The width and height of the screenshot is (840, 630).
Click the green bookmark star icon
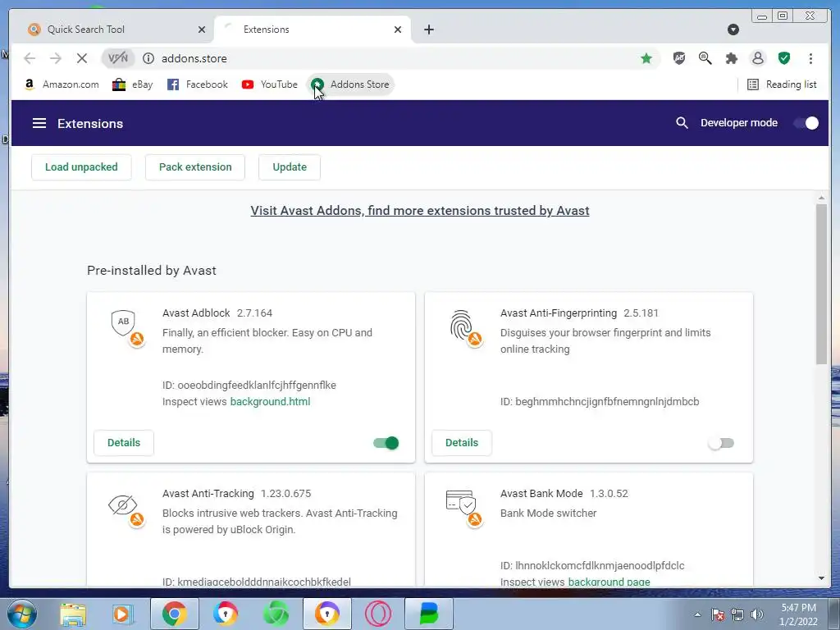coord(646,58)
